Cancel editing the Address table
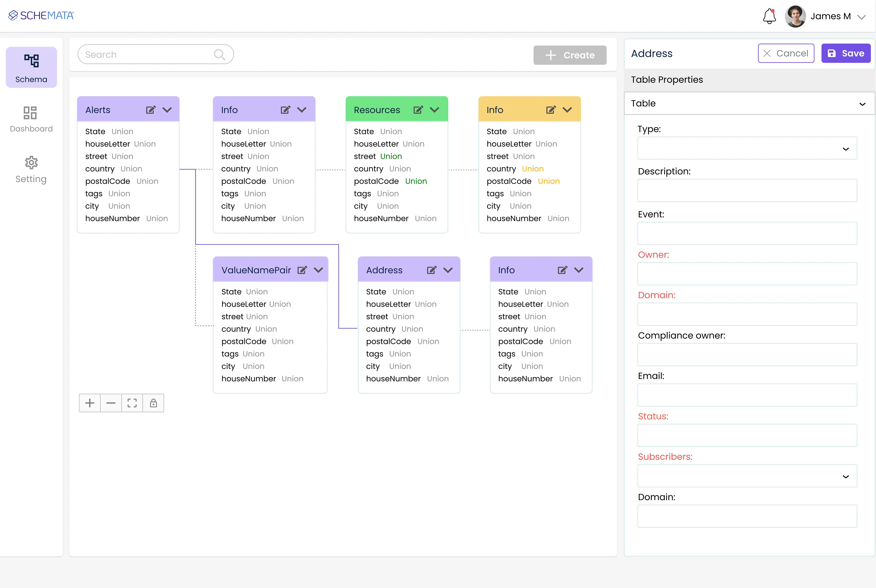 pyautogui.click(x=786, y=53)
